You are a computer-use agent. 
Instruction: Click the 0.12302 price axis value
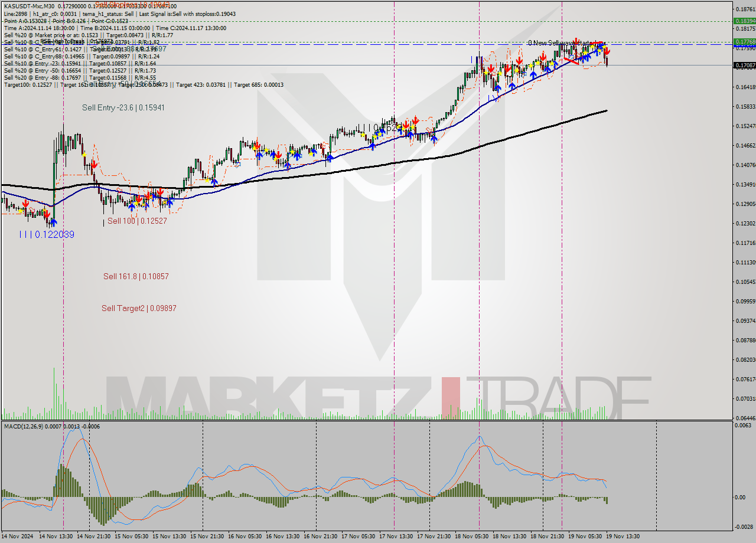[x=745, y=223]
